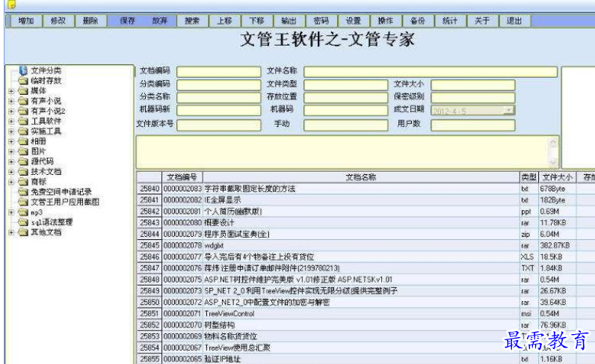Click the 商标 folder icon

point(23,182)
